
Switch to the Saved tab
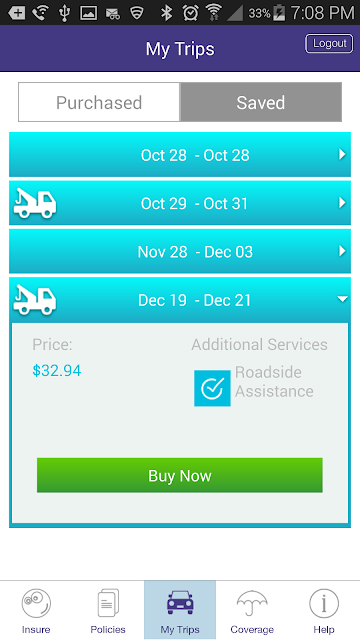[x=261, y=102]
